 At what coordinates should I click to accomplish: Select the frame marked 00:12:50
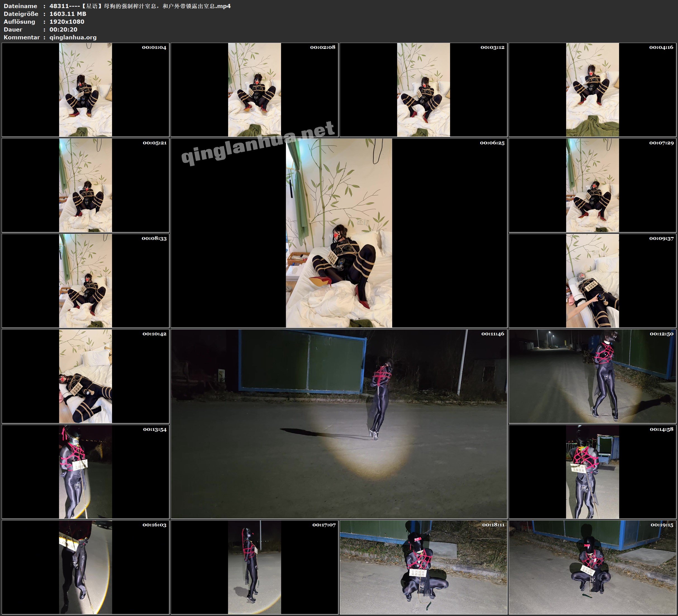click(592, 376)
